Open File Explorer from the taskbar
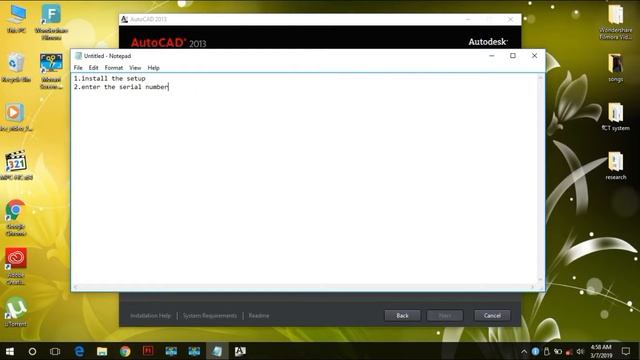 point(102,351)
